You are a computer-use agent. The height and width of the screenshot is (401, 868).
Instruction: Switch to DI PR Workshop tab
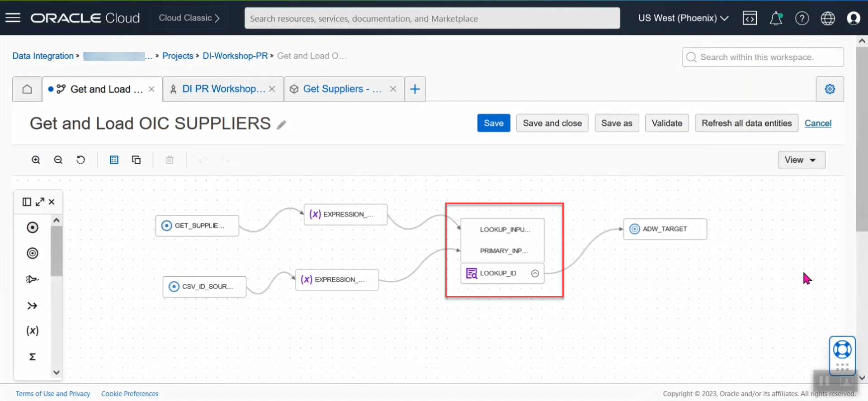click(x=223, y=89)
